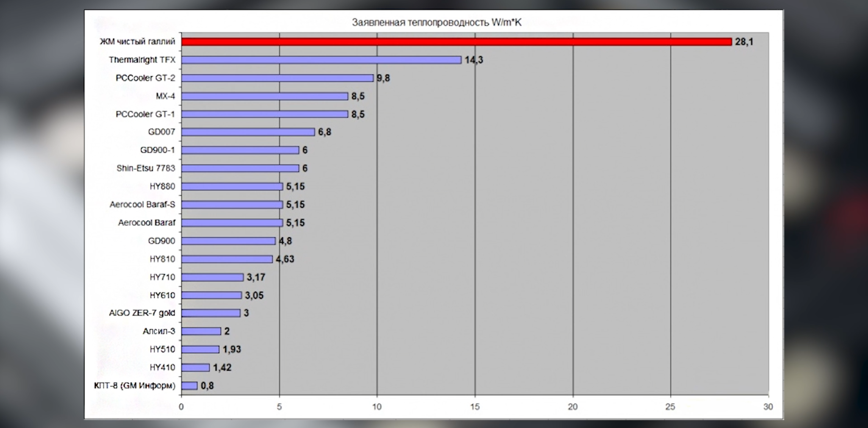Click the HY610 bar
This screenshot has width=868, height=428.
click(211, 295)
